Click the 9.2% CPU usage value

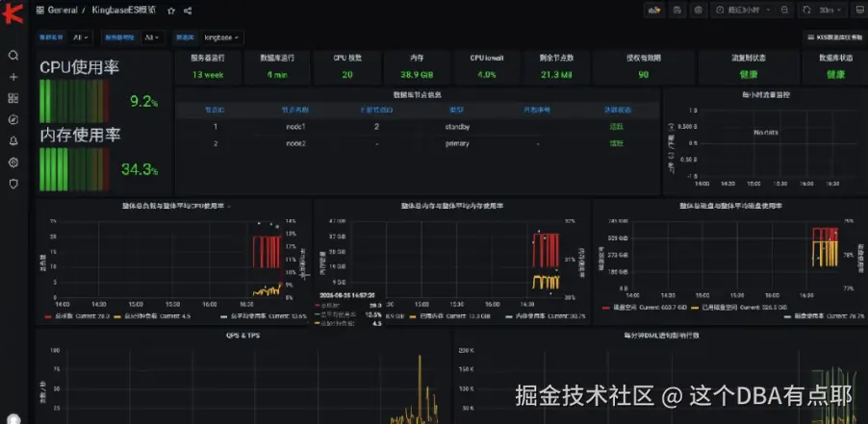tap(144, 102)
